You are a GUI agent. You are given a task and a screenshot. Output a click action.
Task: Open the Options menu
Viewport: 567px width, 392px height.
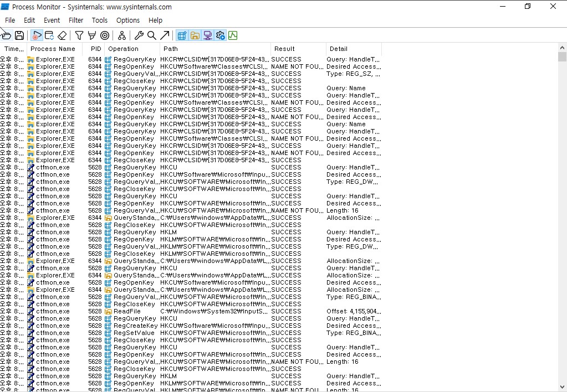tap(128, 20)
